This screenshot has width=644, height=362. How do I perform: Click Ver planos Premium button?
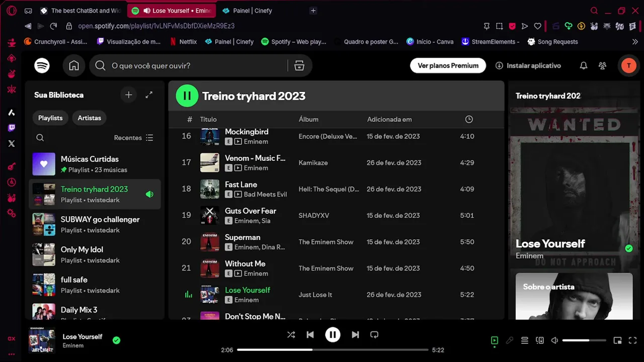[x=448, y=65]
